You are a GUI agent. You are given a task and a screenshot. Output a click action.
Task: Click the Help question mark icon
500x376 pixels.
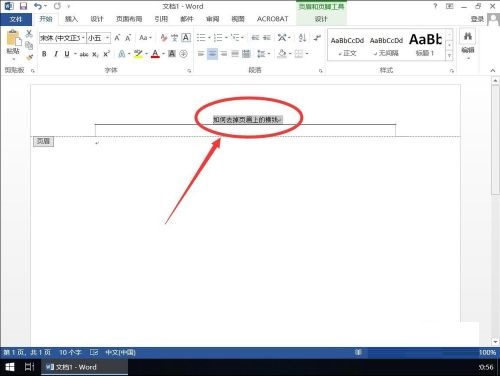[x=435, y=6]
